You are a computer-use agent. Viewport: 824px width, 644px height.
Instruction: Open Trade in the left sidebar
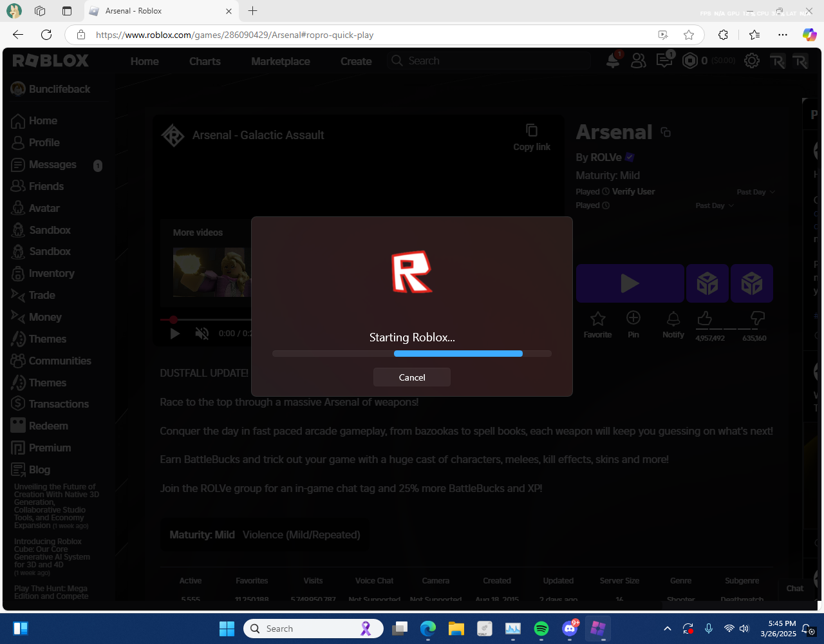point(33,295)
